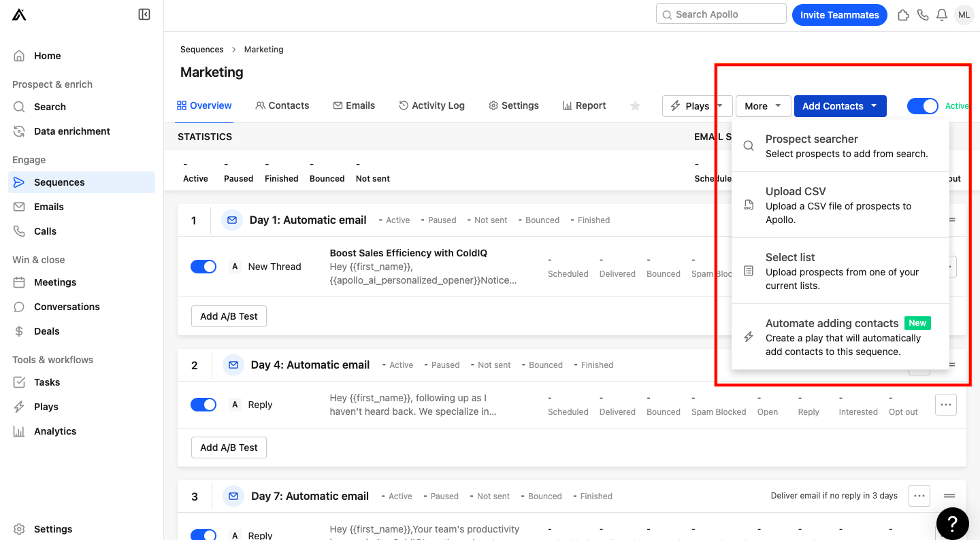
Task: Open Sequences in the sidebar
Action: click(82, 182)
